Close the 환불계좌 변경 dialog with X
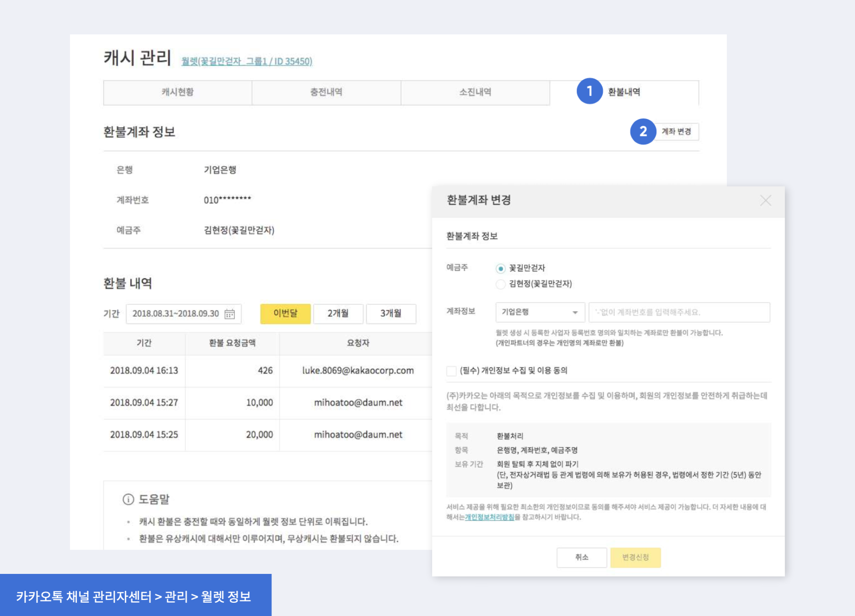This screenshot has width=855, height=616. pyautogui.click(x=765, y=200)
